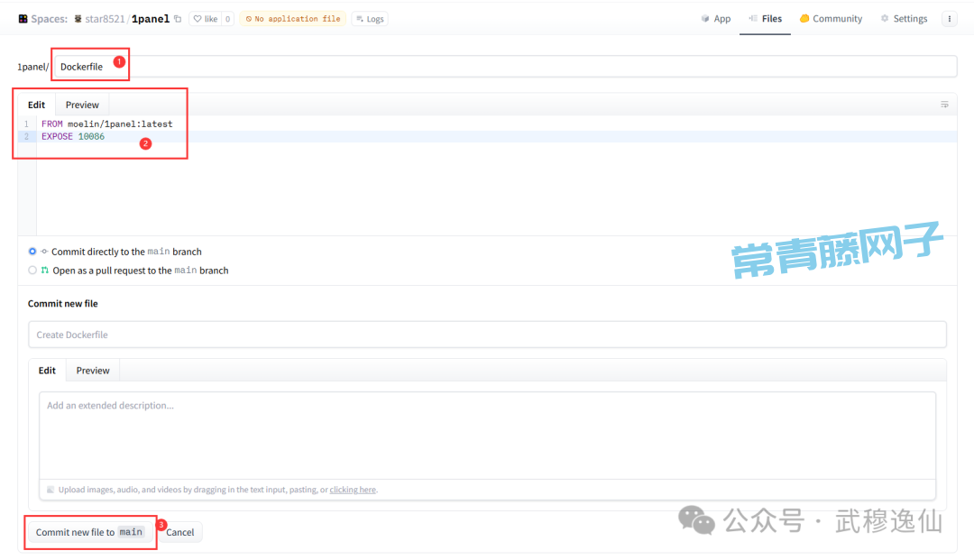Click Commit new file to main button
Screen dimensions: 974x560
pos(89,532)
